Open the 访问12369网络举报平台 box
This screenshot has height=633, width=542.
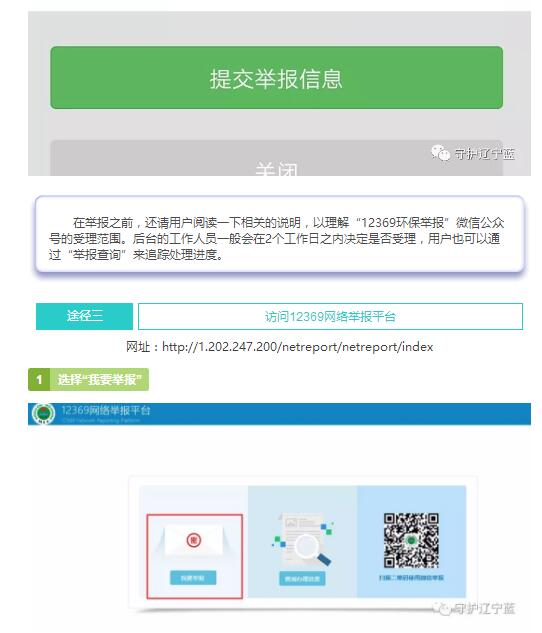pyautogui.click(x=330, y=316)
